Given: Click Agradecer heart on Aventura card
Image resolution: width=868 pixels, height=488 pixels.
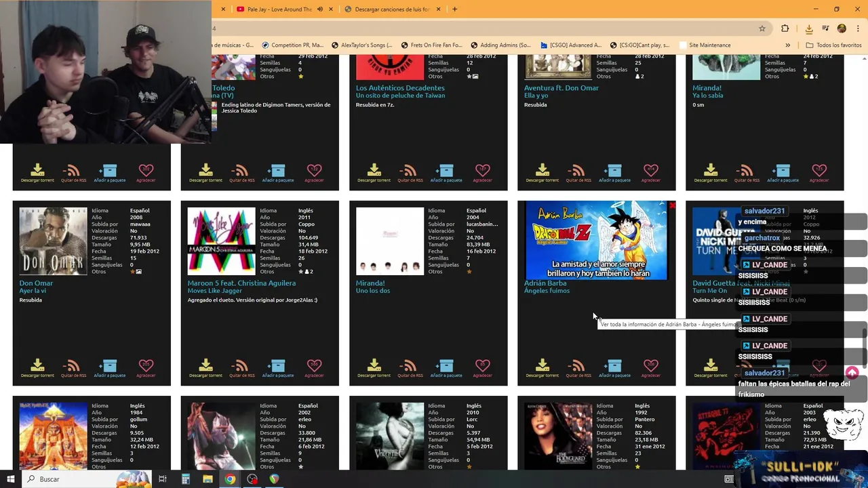Looking at the screenshot, I should pyautogui.click(x=650, y=173).
